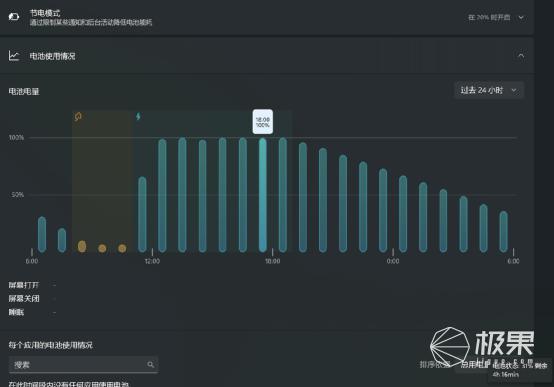This screenshot has height=387, width=554.
Task: Click the magnifier icon in search box
Action: pyautogui.click(x=151, y=364)
